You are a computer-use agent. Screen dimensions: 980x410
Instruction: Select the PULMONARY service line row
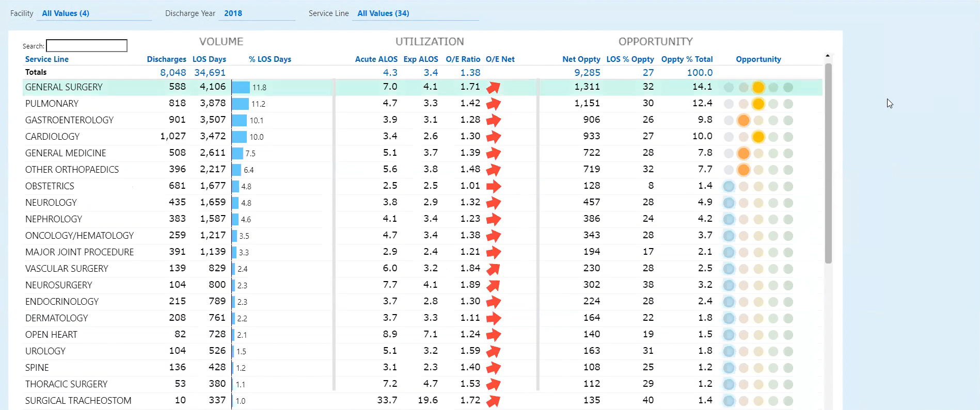tap(52, 104)
